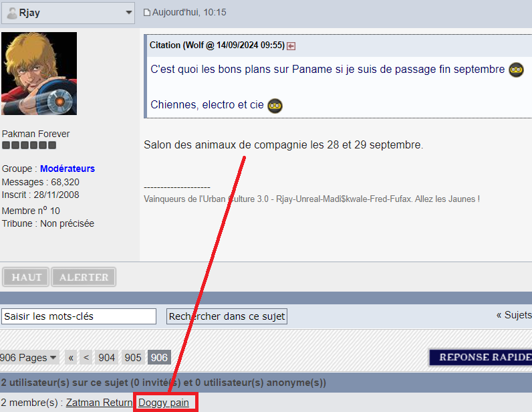Open the Modérateurs group link
Screen dimensions: 532x412
point(67,169)
